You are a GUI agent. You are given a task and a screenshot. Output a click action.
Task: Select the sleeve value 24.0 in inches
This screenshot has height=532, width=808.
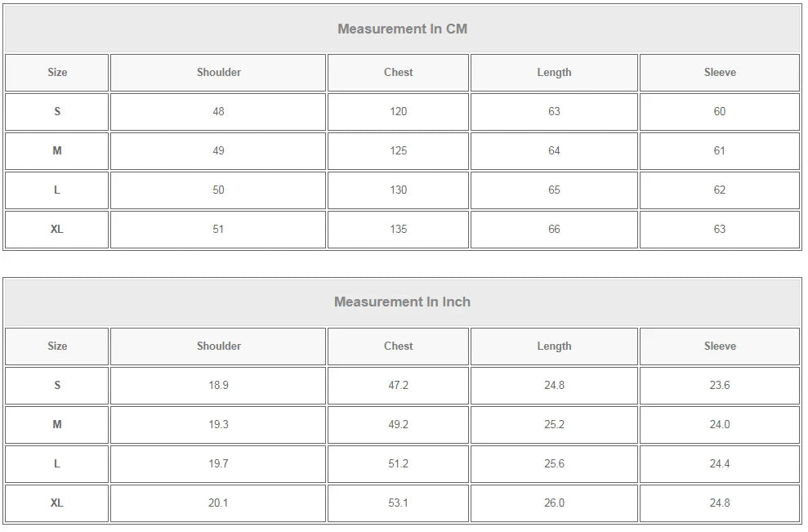pyautogui.click(x=719, y=424)
